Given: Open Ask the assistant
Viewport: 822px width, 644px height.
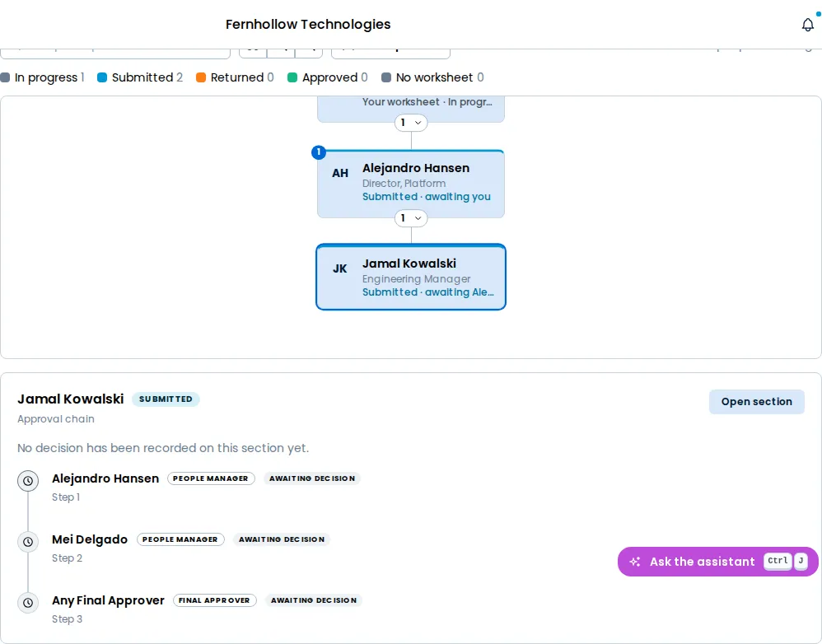Looking at the screenshot, I should pos(717,562).
